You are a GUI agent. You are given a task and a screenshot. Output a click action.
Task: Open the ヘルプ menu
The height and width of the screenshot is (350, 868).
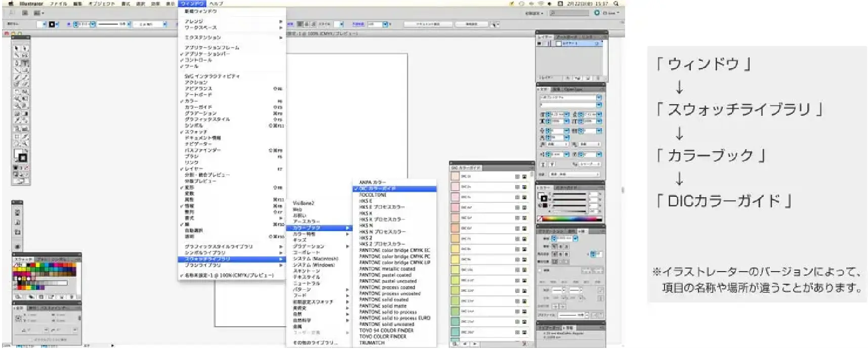[217, 4]
